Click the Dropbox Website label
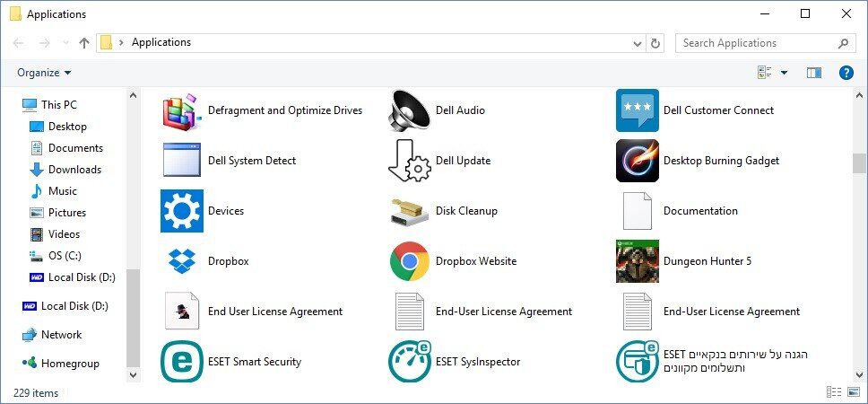The height and width of the screenshot is (404, 868). (x=476, y=261)
